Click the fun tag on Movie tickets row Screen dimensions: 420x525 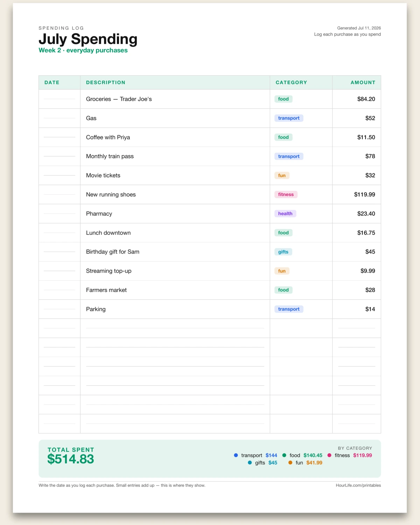282,175
